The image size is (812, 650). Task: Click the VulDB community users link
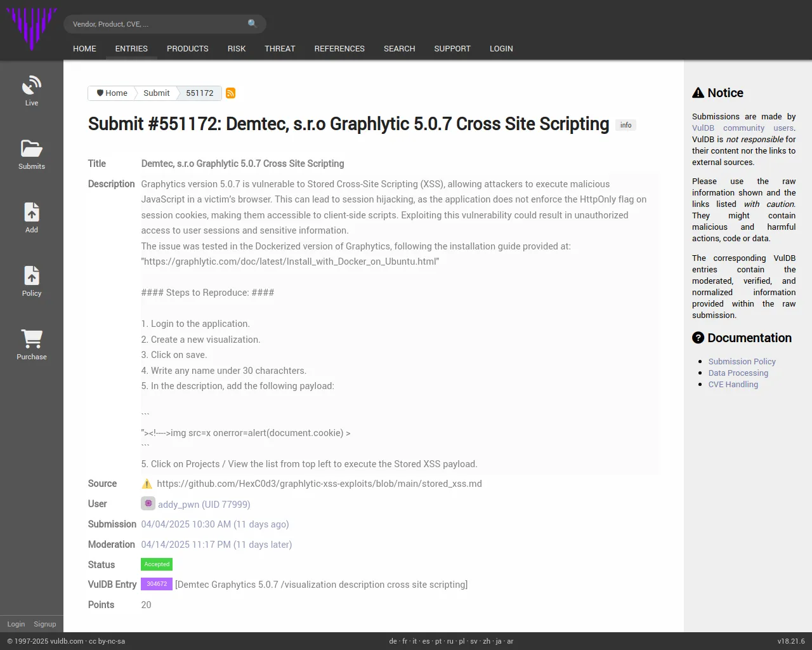pyautogui.click(x=743, y=128)
